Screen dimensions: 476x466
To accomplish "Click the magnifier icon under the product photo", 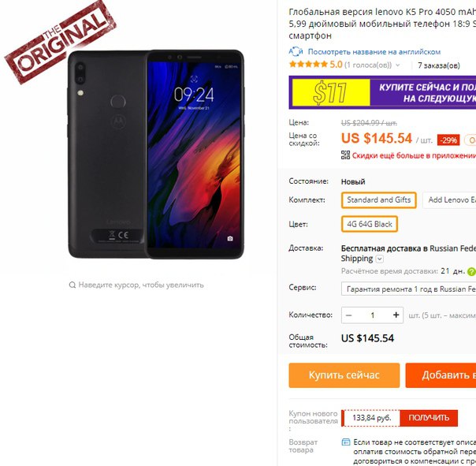I will coord(73,285).
